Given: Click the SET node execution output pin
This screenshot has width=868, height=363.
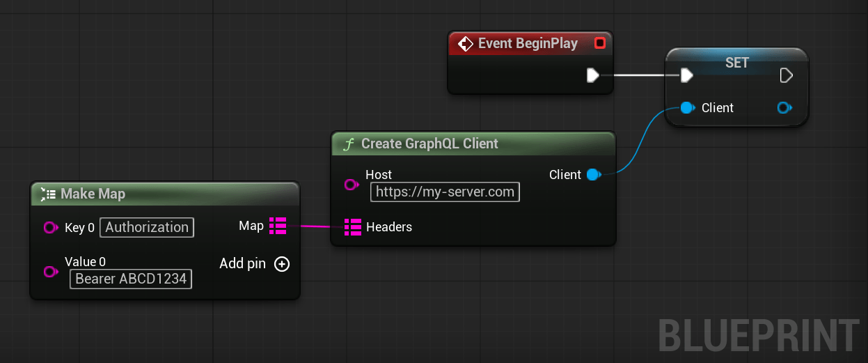Looking at the screenshot, I should click(x=787, y=75).
